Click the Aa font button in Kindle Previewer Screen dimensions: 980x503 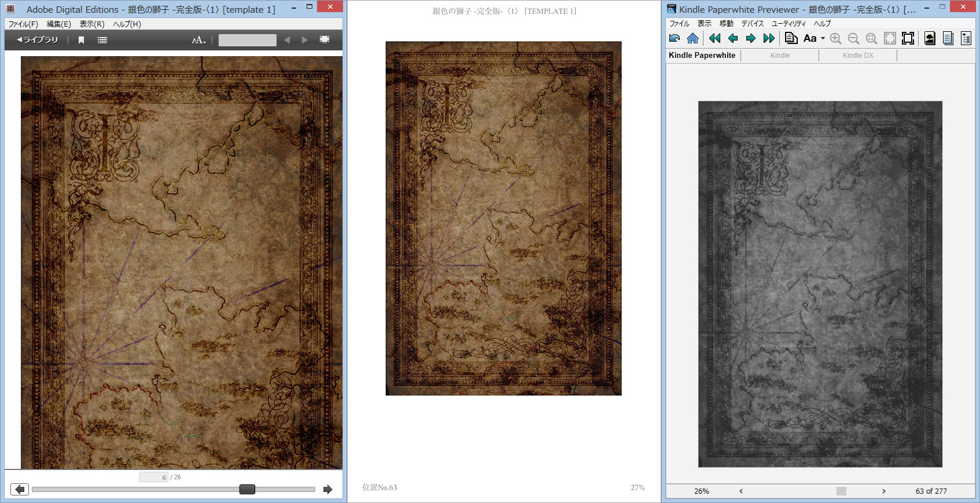coord(810,38)
